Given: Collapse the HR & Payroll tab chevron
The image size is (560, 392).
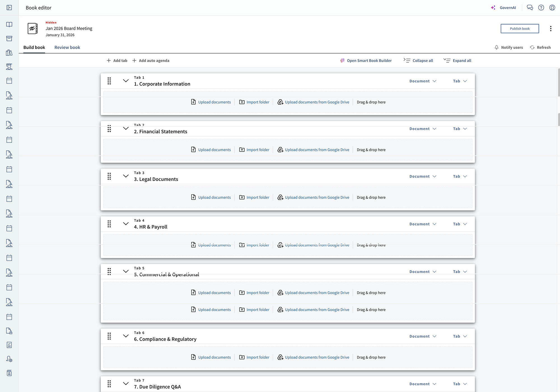Looking at the screenshot, I should (x=126, y=224).
